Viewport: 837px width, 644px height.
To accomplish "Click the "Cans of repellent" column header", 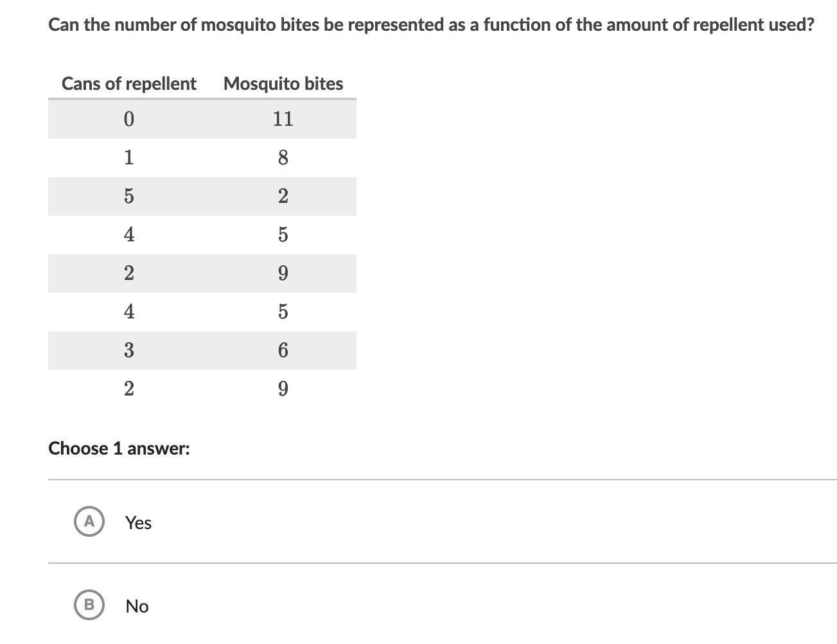I will click(x=128, y=83).
